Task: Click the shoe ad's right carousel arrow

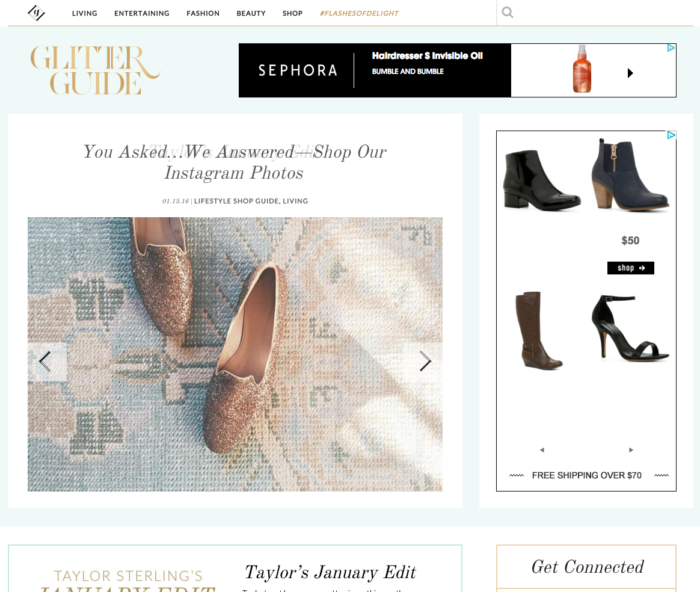Action: click(631, 449)
